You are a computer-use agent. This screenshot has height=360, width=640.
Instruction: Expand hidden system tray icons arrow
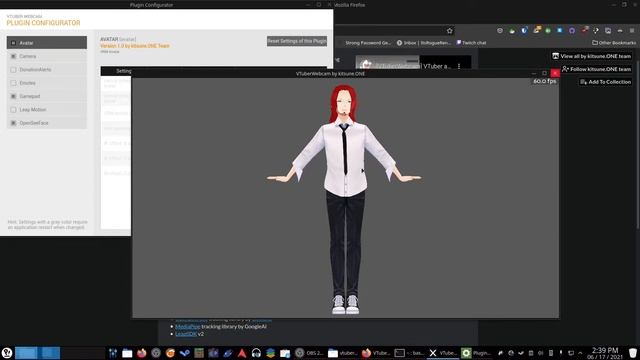pyautogui.click(x=580, y=353)
